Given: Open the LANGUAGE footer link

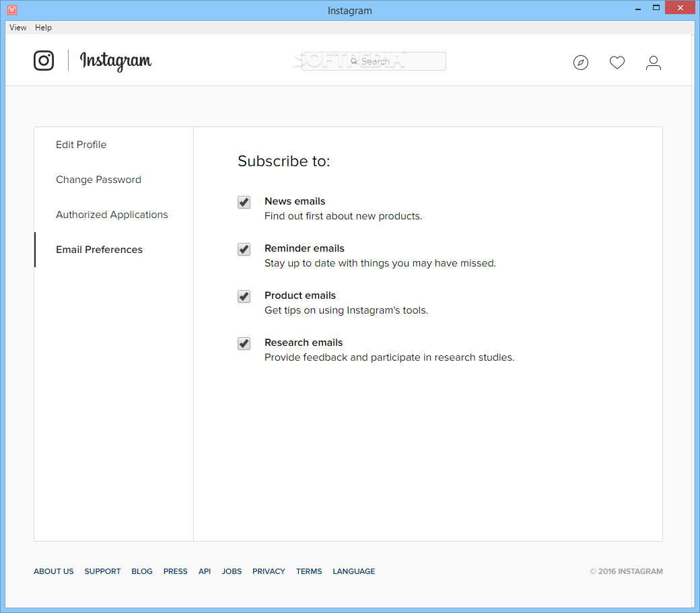Looking at the screenshot, I should click(354, 571).
